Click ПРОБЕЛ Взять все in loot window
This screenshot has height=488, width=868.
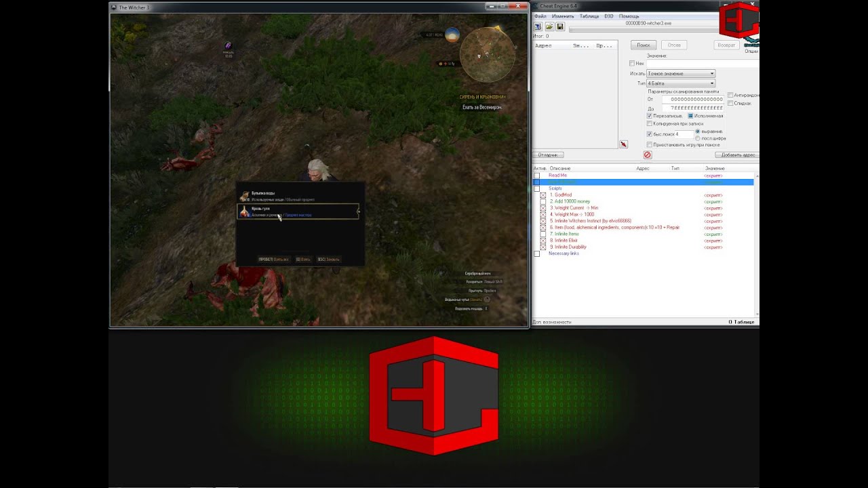pos(273,260)
